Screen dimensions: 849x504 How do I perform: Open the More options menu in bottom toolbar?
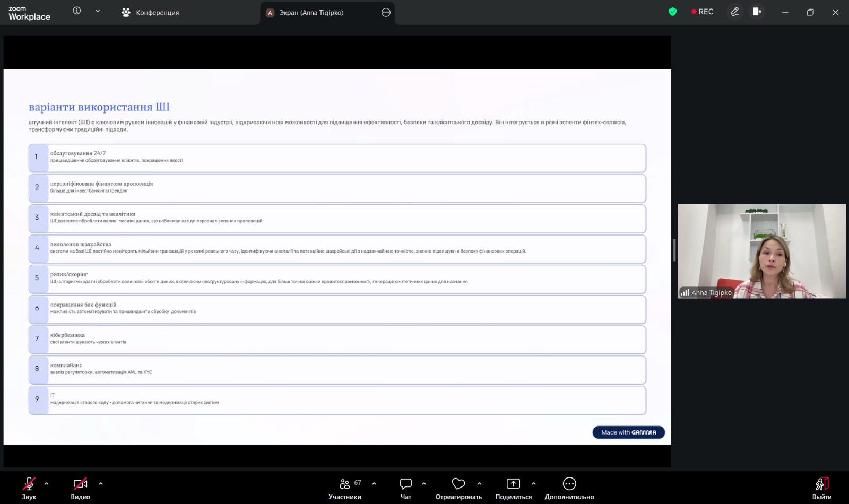pyautogui.click(x=569, y=488)
